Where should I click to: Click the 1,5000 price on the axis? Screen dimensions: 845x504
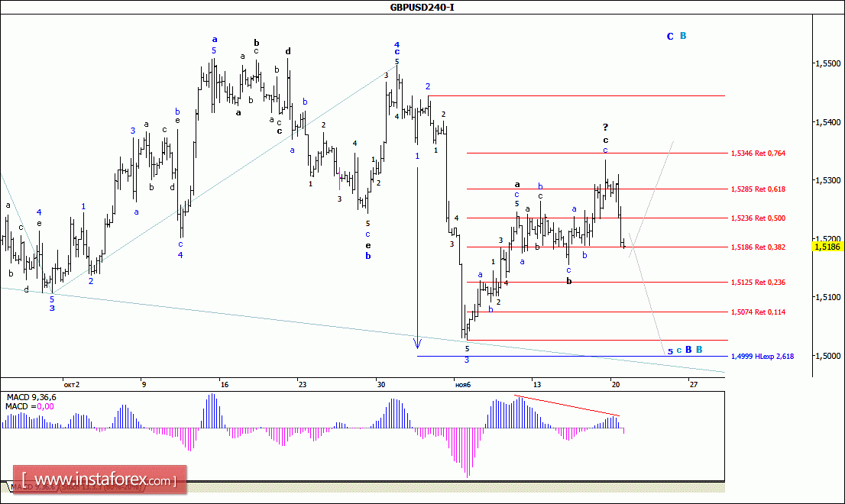coord(827,356)
